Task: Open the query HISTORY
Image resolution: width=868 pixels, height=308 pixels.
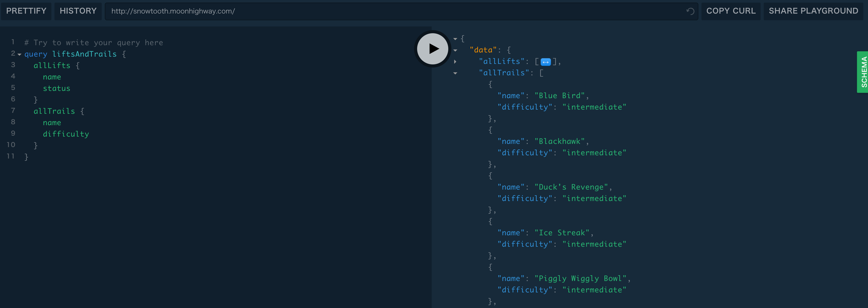Action: coord(78,11)
